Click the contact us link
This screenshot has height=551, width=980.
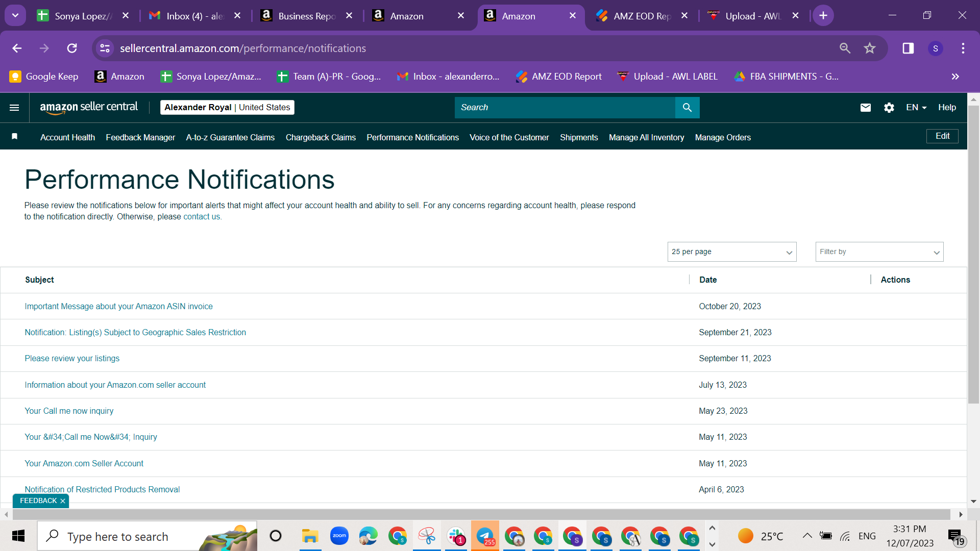[202, 217]
